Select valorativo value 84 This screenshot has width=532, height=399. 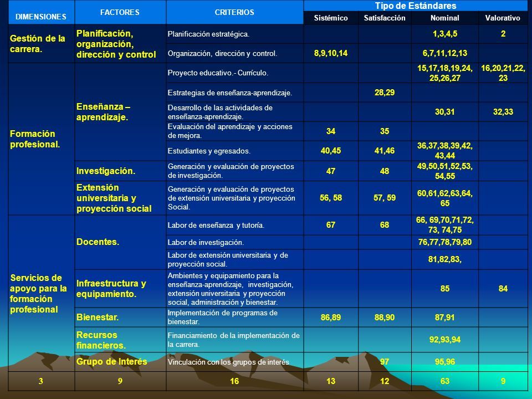503,289
